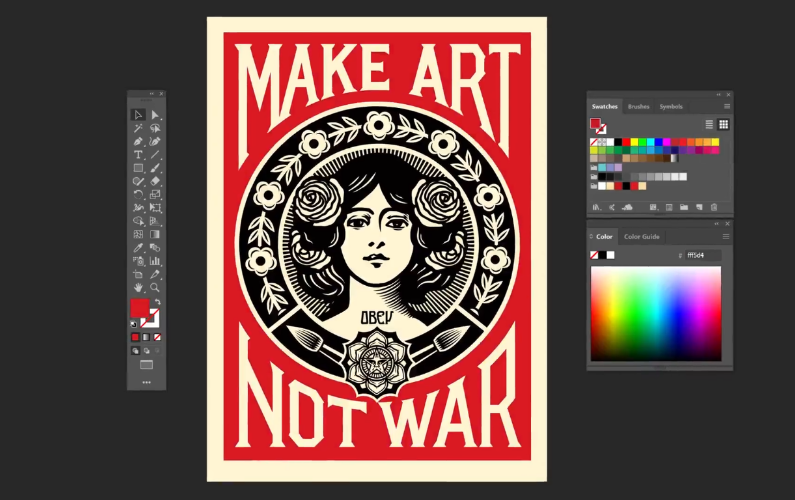Show swatches in list view
795x500 pixels.
[x=709, y=124]
